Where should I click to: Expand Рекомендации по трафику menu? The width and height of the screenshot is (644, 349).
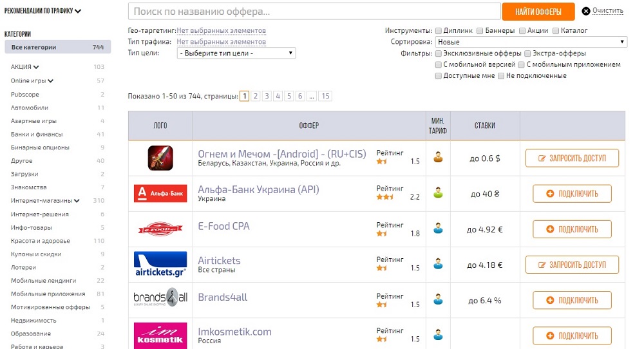[x=43, y=11]
